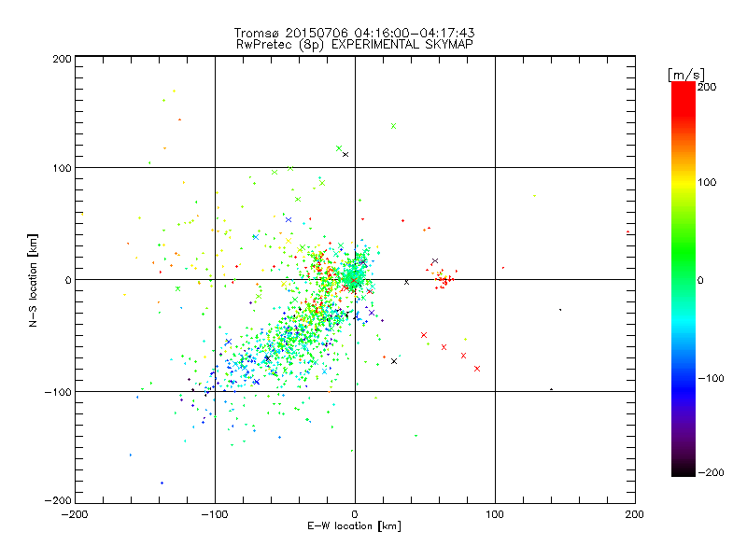747x560 pixels.
Task: Click the y-axis '-100' tick label
Action: tap(58, 392)
